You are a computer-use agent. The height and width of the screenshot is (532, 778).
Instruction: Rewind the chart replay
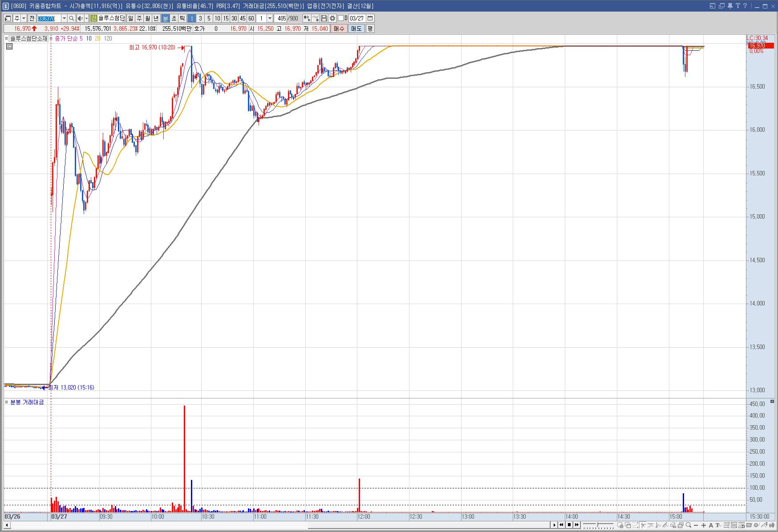[x=562, y=525]
